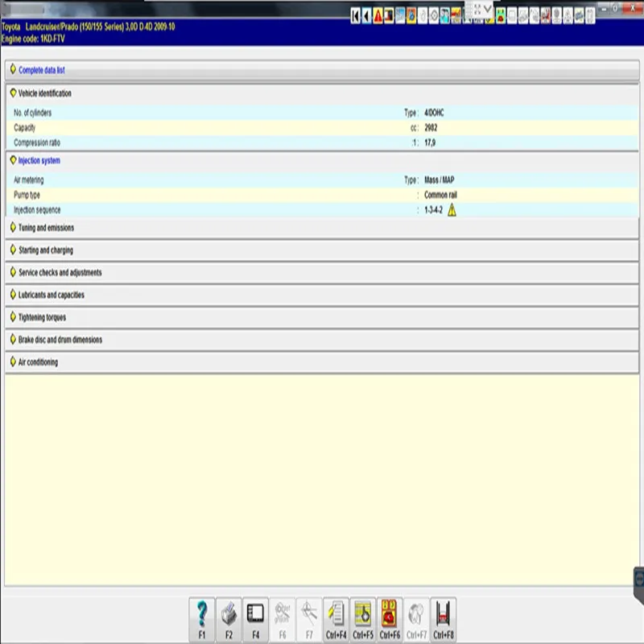Select the Capacity row label
The width and height of the screenshot is (644, 644).
pos(25,128)
